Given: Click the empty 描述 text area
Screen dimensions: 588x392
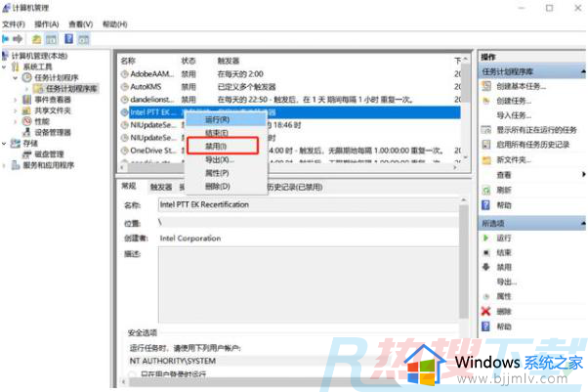Looking at the screenshot, I should pos(309,284).
